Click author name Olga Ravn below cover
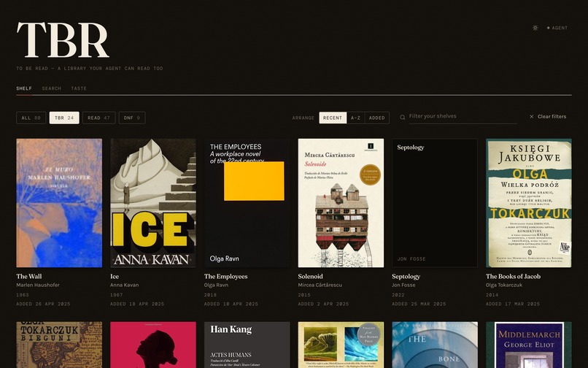This screenshot has height=368, width=588. click(x=217, y=285)
